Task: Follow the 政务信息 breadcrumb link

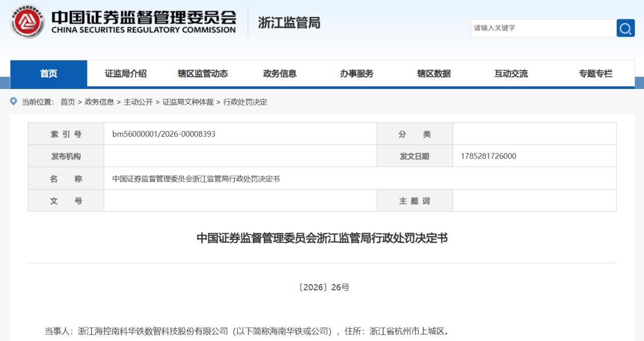Action: 99,102
